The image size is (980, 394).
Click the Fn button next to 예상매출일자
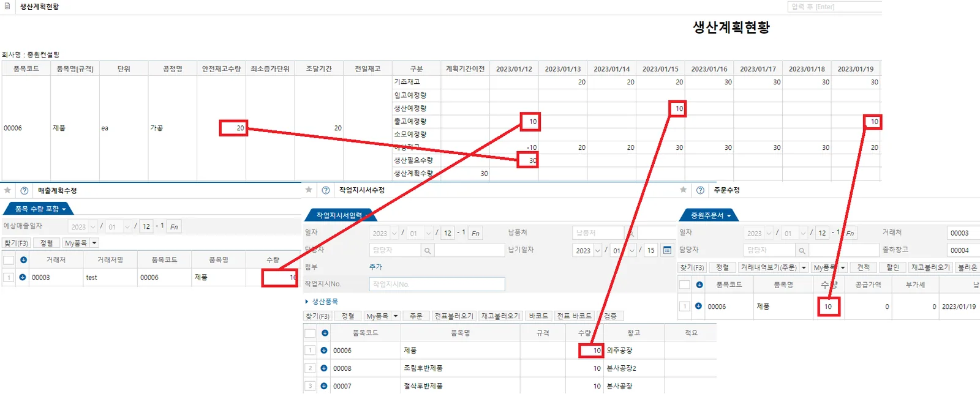174,226
